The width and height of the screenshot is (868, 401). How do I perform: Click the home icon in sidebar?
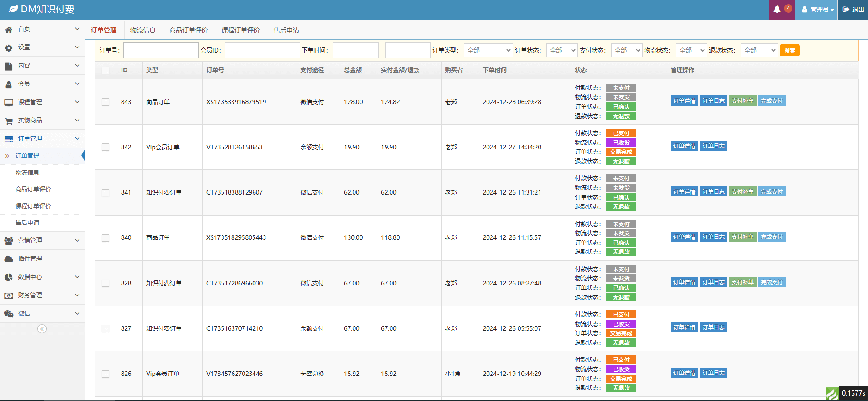coord(9,29)
